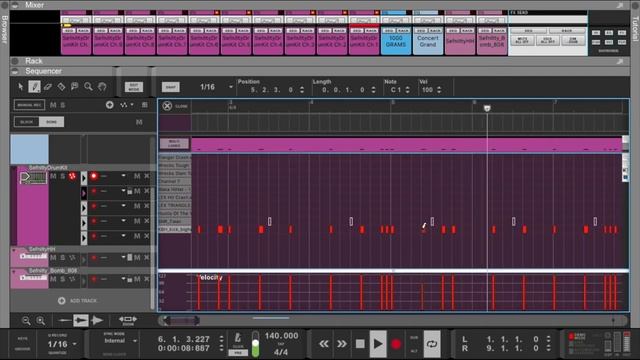
Task: Click the red automation icon on SefinityDrumKit track
Action: 72,176
